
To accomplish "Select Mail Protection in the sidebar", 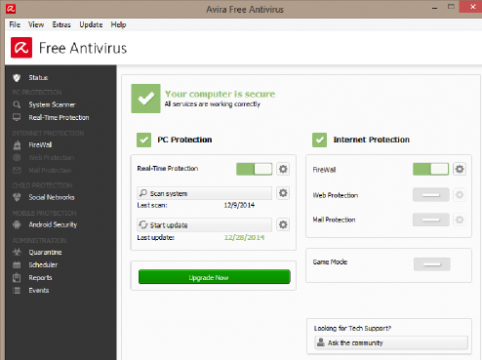I will (x=50, y=170).
